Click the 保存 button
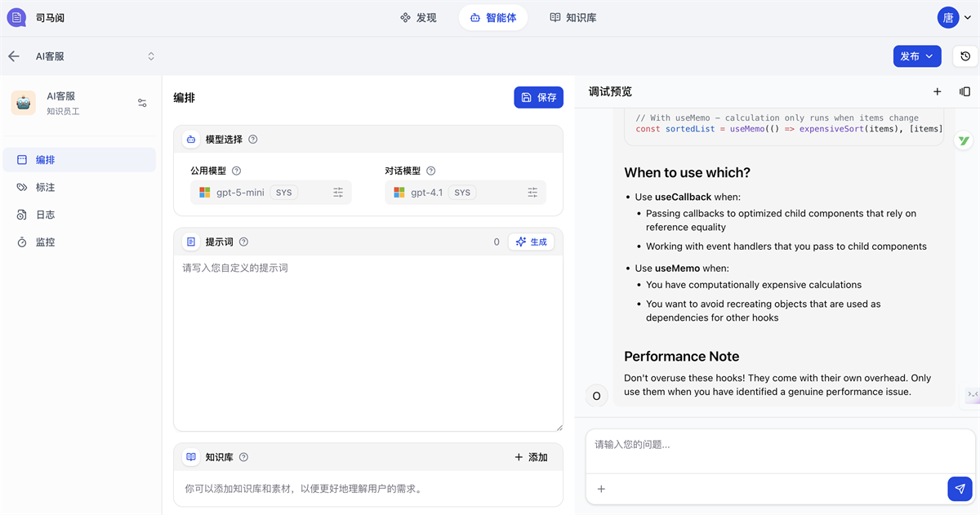This screenshot has width=980, height=515. tap(538, 97)
